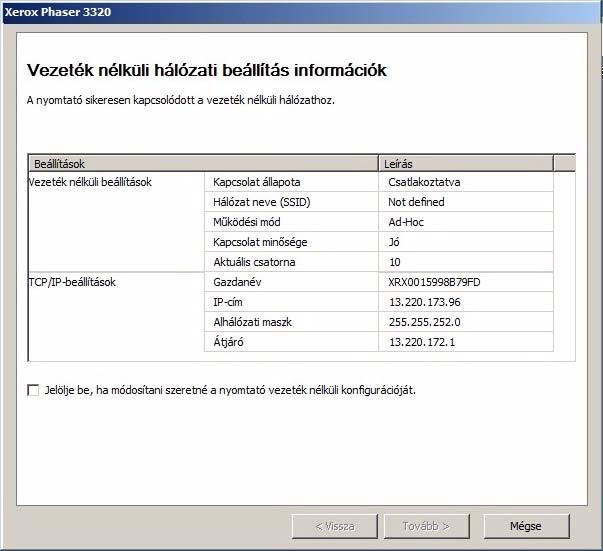Click the Vezeték nélküli hálózati beállítás heading
Viewport: 603px width, 551px height.
coord(207,70)
